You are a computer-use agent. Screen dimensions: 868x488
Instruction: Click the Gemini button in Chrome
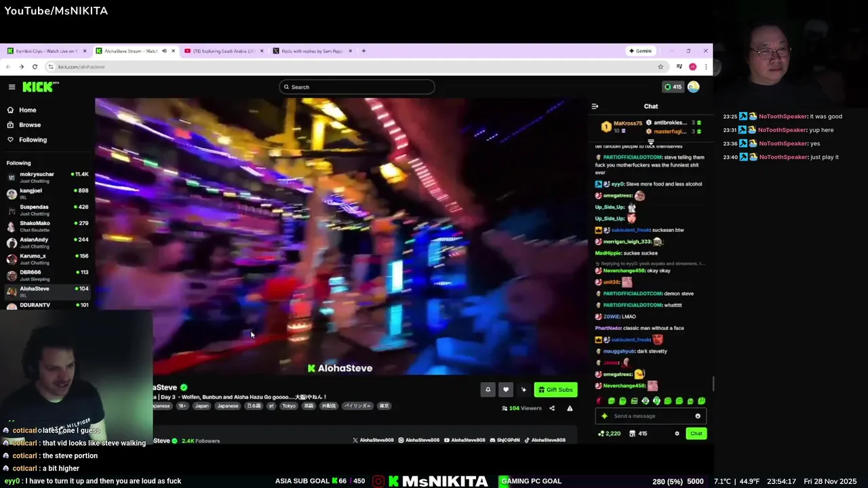[640, 51]
